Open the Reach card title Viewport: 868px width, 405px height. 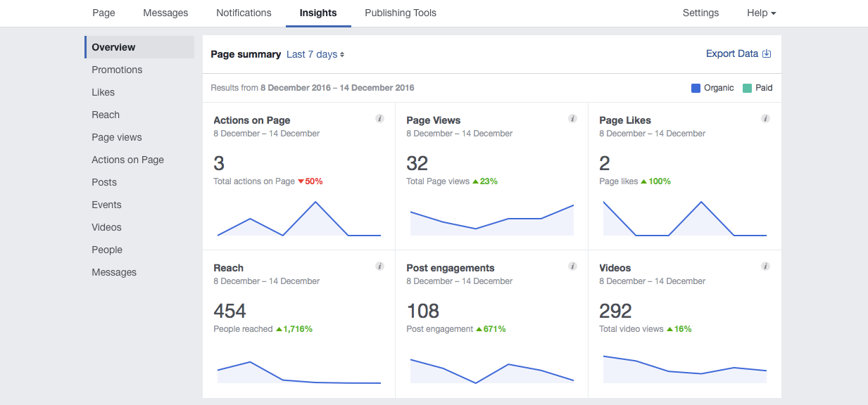point(228,268)
